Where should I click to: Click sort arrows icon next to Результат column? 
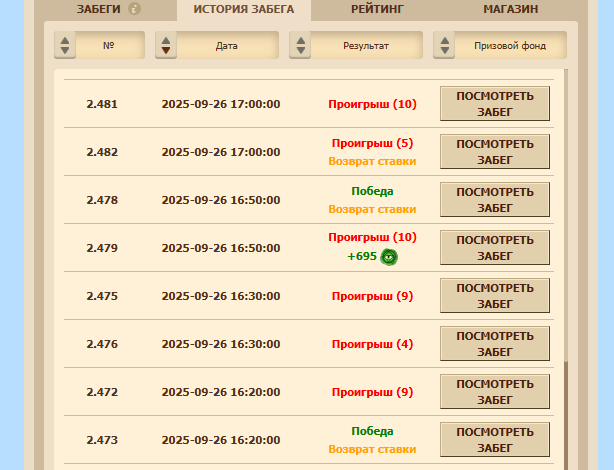tap(299, 46)
